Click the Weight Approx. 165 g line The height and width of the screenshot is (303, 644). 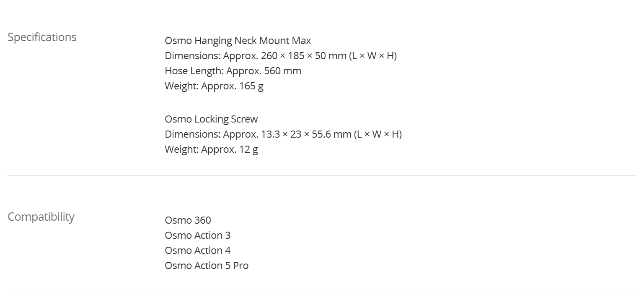pos(214,86)
